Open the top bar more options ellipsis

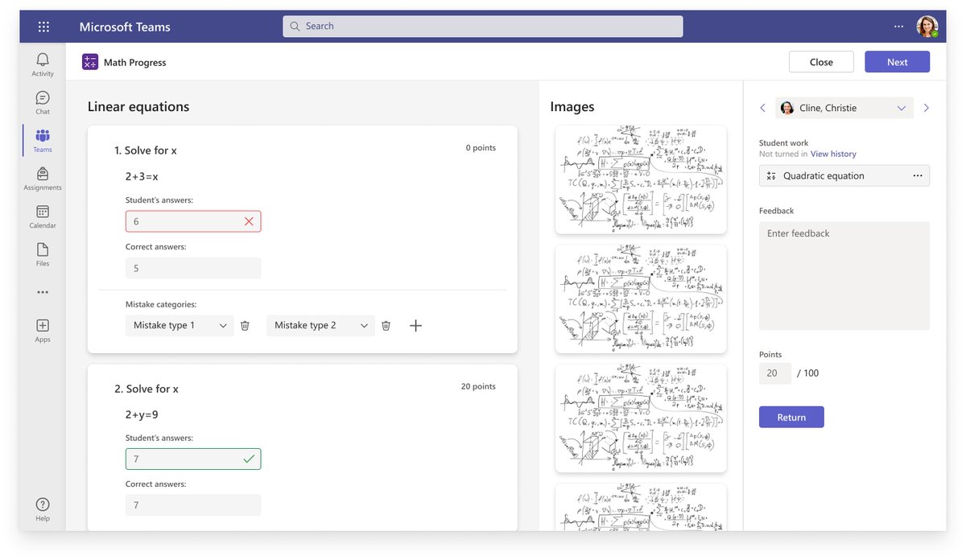point(898,27)
